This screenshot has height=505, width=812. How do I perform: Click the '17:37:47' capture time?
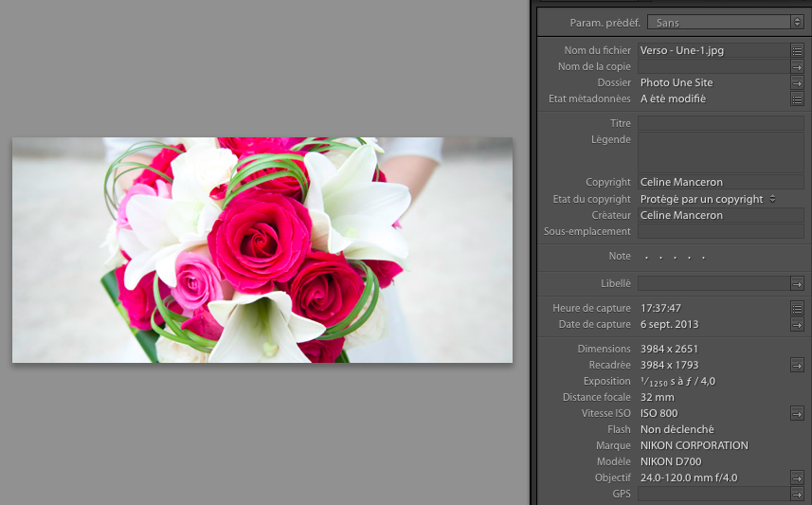tap(660, 308)
